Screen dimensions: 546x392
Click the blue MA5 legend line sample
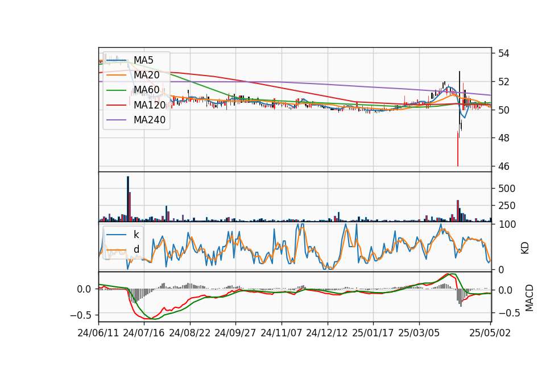116,60
